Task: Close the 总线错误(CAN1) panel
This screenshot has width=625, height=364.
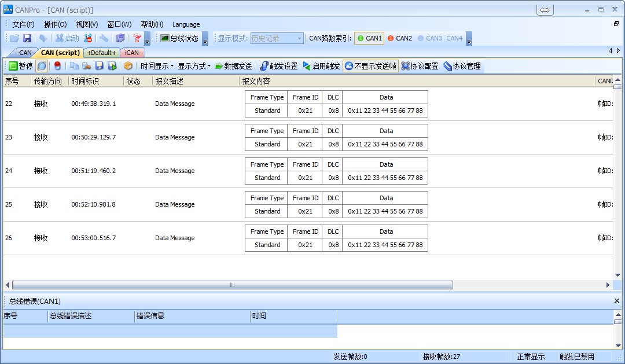Action: 616,301
